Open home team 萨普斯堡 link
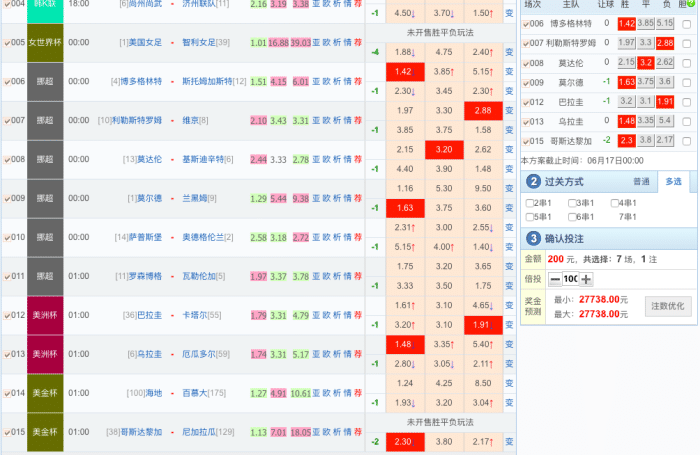Viewport: 700px width, 455px height. point(145,237)
